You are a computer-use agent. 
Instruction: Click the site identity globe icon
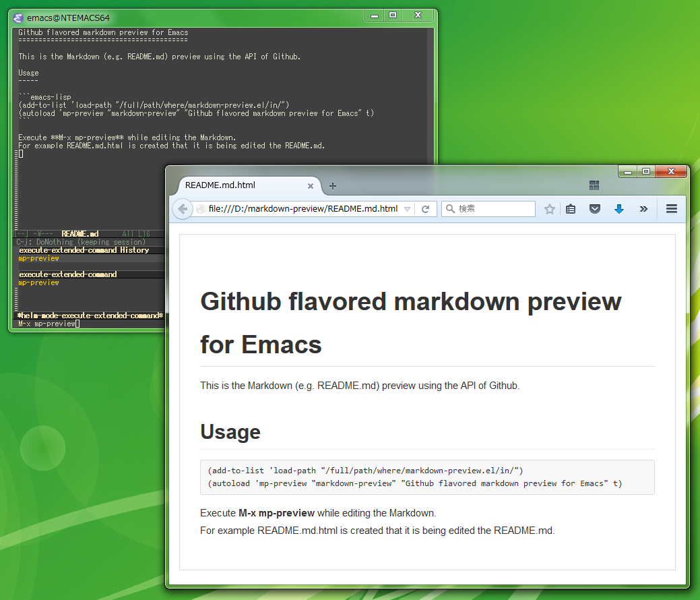[x=201, y=208]
